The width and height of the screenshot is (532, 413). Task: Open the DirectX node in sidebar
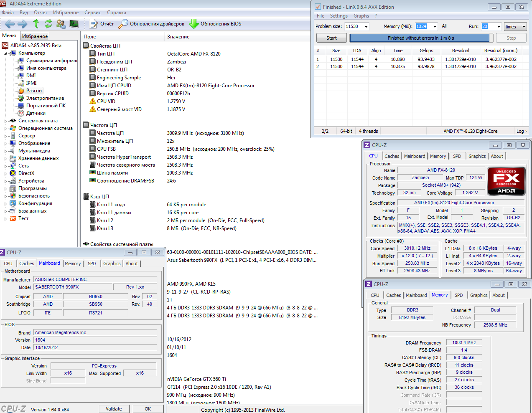(x=26, y=173)
